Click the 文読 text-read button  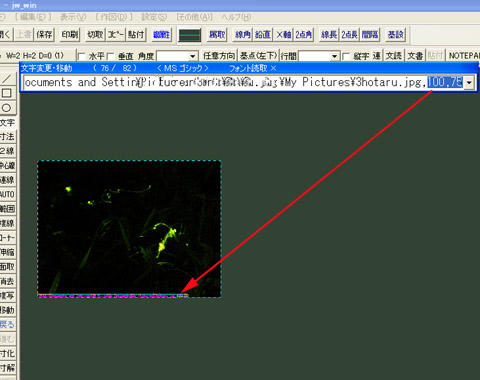(x=394, y=56)
